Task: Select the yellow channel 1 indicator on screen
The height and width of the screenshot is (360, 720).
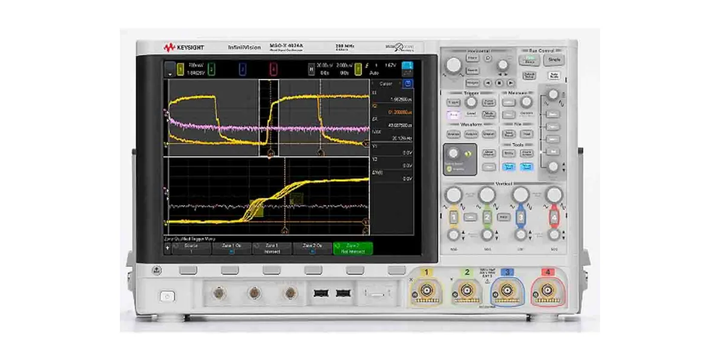Action: click(181, 69)
